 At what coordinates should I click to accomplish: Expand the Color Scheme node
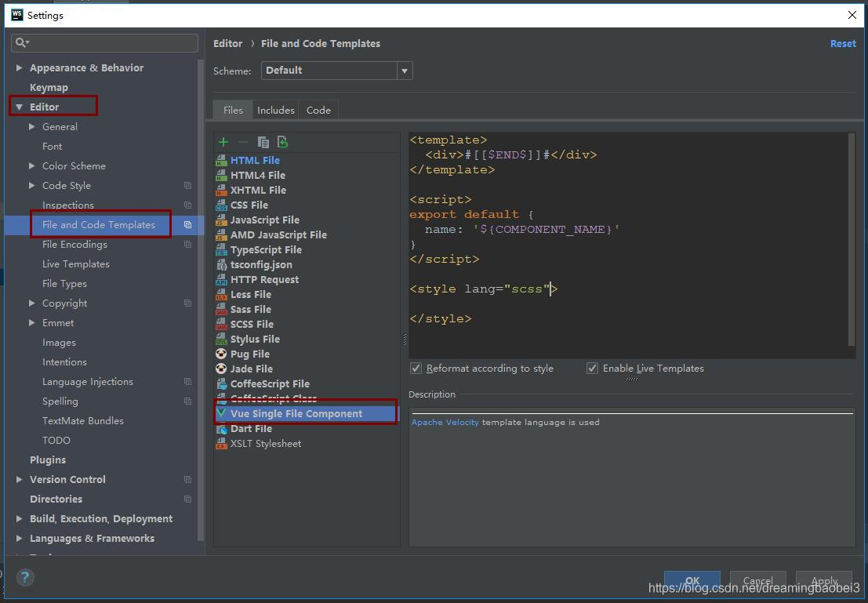[x=32, y=166]
